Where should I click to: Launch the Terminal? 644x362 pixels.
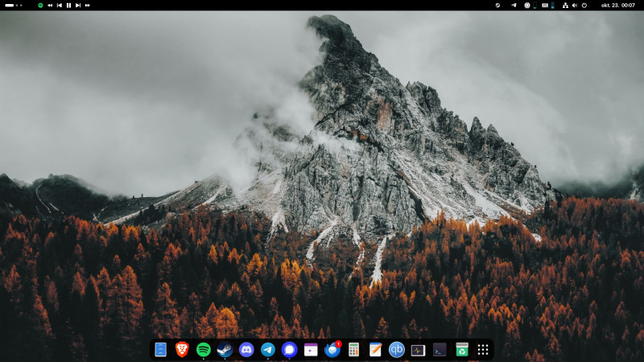click(x=440, y=350)
